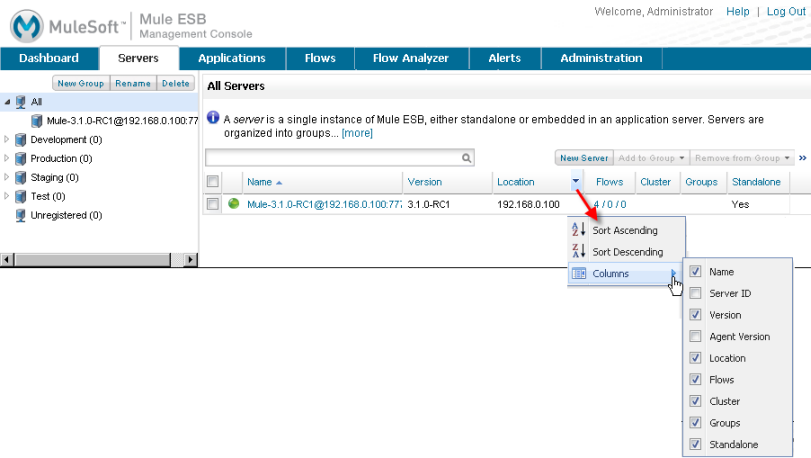Click the Name column sort arrow indicator
This screenshot has width=811, height=458.
coord(279,183)
